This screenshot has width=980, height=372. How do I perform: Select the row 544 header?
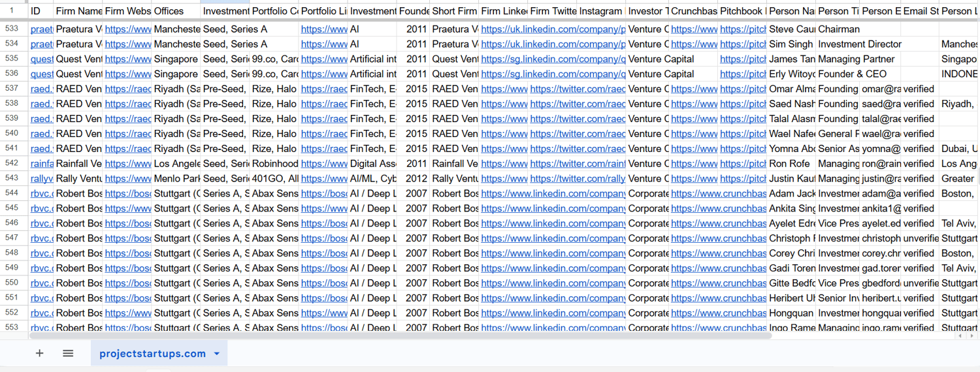pos(11,193)
